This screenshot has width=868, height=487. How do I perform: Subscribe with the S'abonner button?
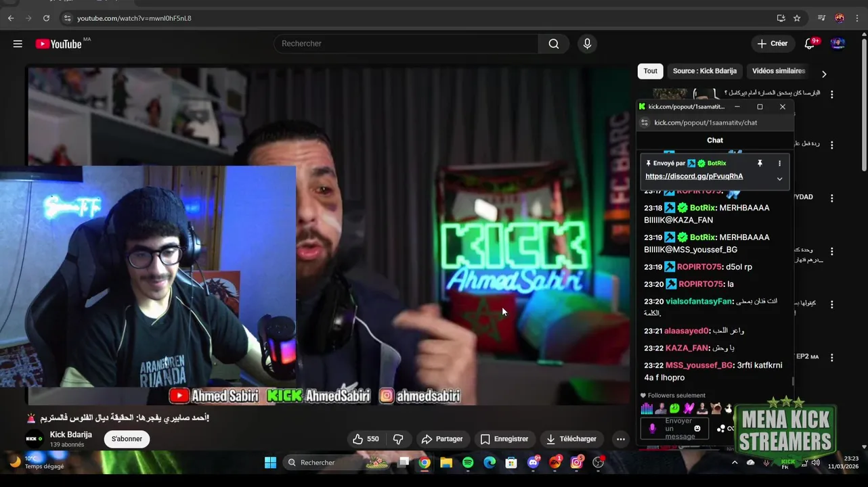point(127,439)
